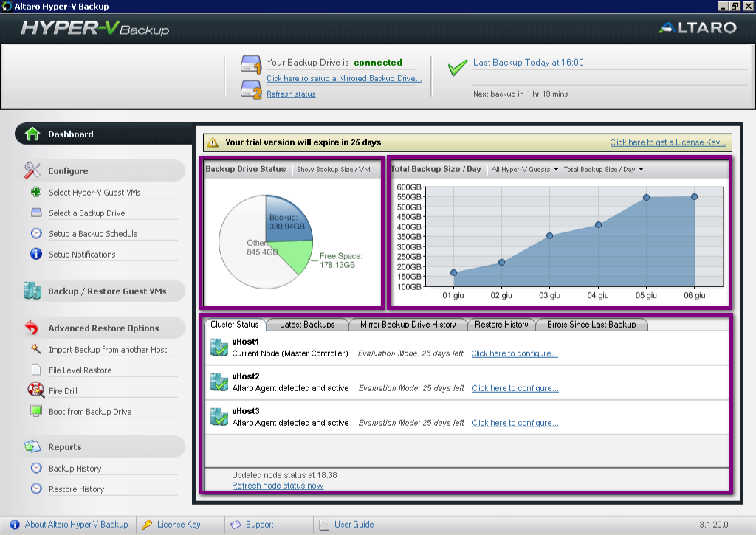This screenshot has width=756, height=535.
Task: Open File Level Restore option
Action: point(80,370)
